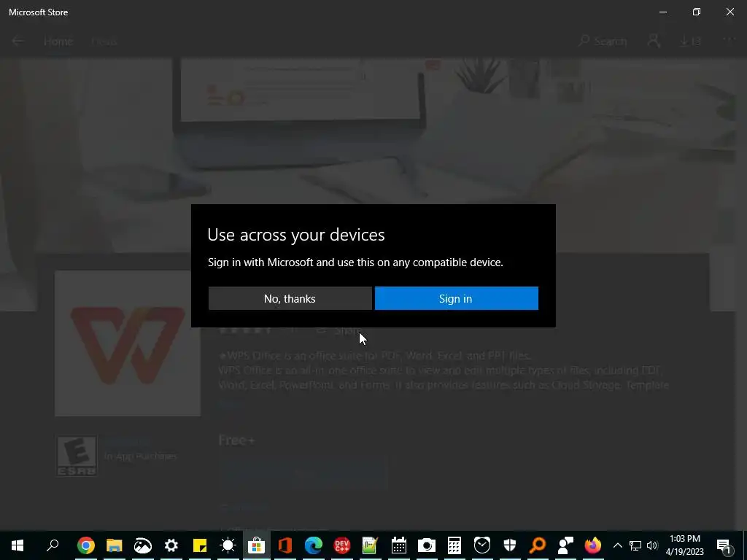The height and width of the screenshot is (560, 747).
Task: Open the Photos app taskbar icon
Action: click(143, 545)
